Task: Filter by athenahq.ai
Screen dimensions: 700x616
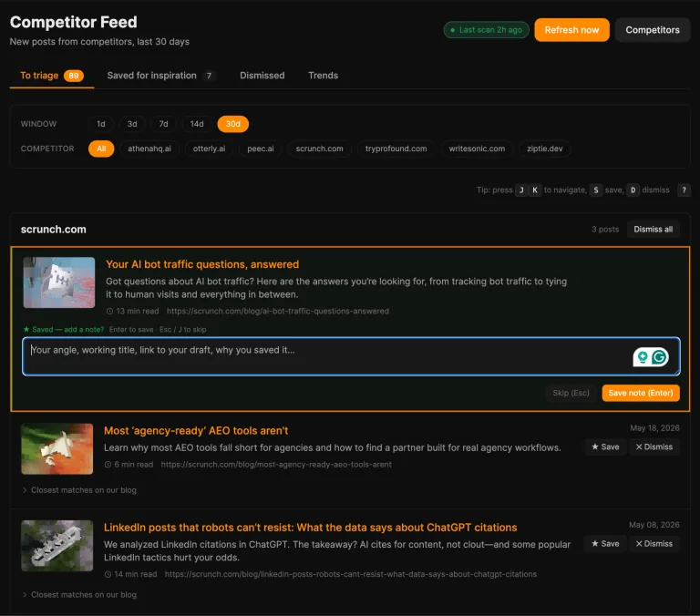Action: point(149,149)
